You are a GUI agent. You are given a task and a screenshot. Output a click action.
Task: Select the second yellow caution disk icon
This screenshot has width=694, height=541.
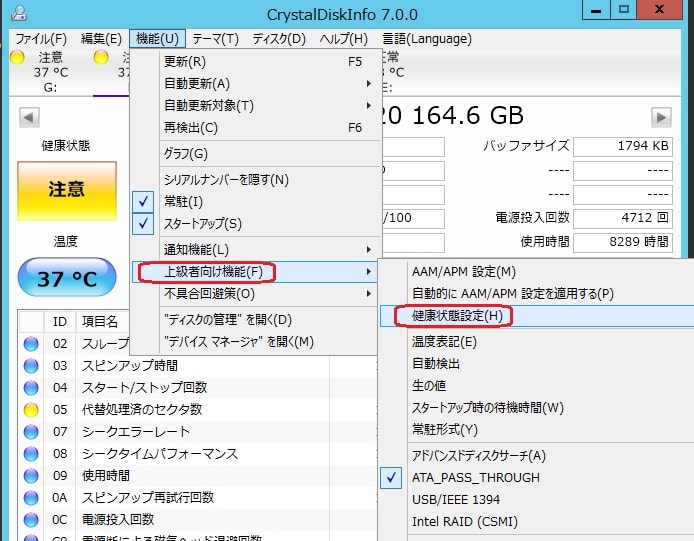[101, 57]
